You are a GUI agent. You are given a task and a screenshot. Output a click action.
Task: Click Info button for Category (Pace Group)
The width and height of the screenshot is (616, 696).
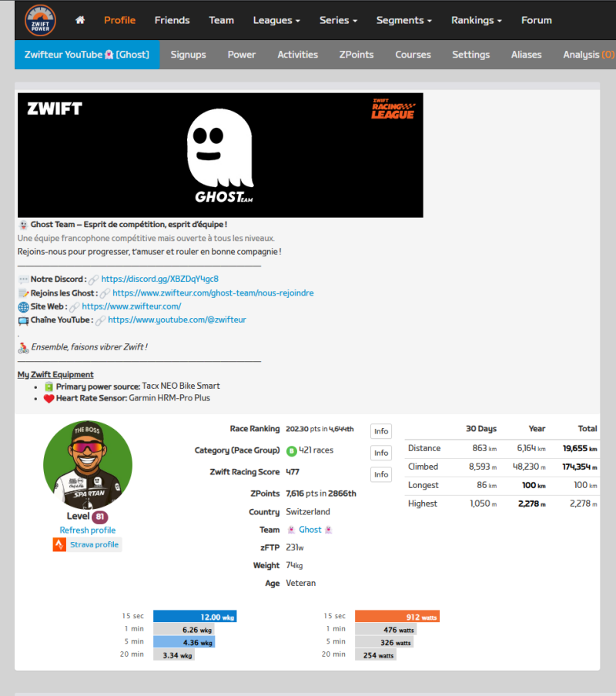pos(381,453)
